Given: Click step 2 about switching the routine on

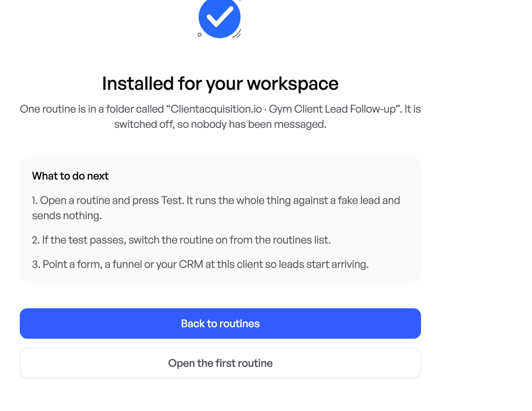Looking at the screenshot, I should pyautogui.click(x=181, y=240).
